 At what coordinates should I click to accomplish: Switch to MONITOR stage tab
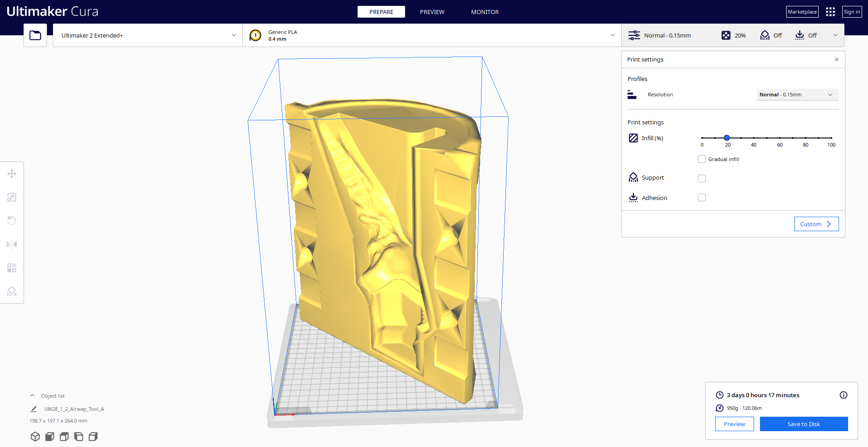coord(485,12)
